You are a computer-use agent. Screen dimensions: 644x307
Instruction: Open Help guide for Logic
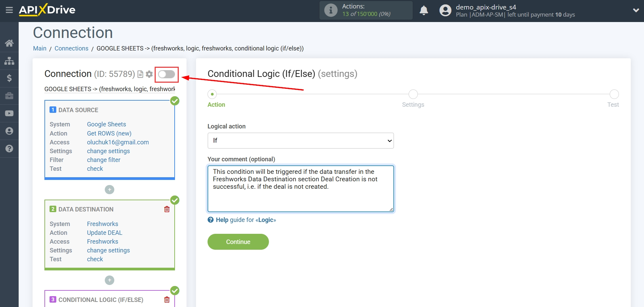point(242,220)
